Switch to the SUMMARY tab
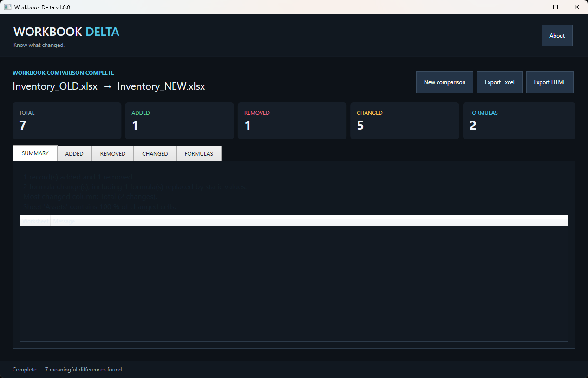Screen dimensions: 588x378 35,153
